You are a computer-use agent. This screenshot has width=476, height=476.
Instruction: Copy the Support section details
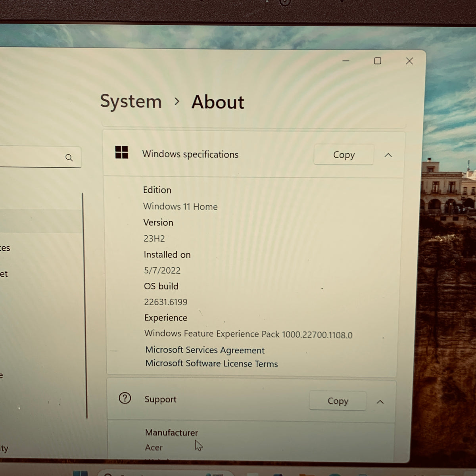(338, 401)
